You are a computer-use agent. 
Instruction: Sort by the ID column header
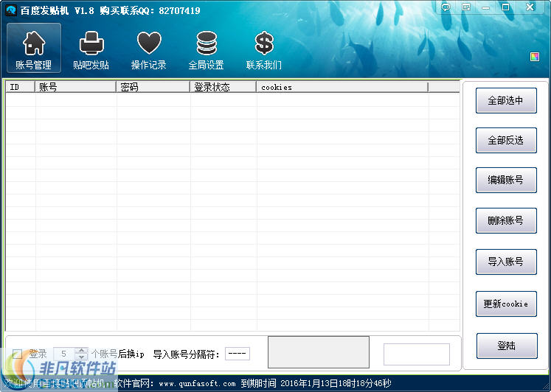(21, 87)
